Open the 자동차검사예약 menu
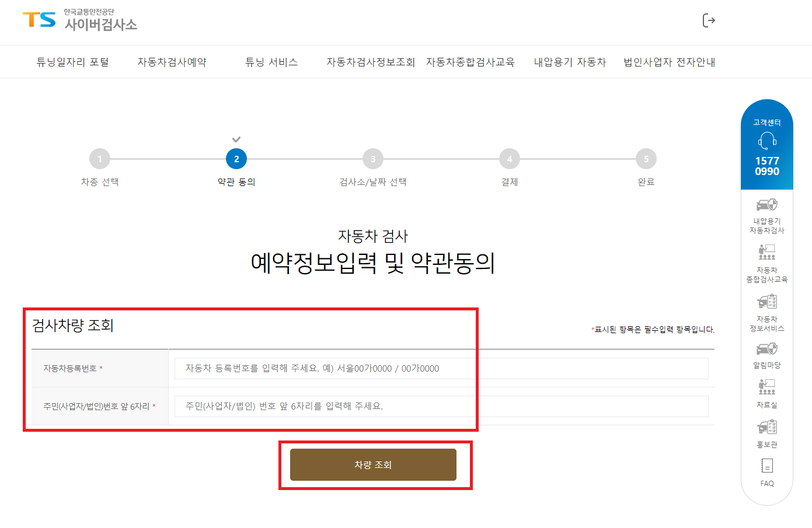Image resolution: width=812 pixels, height=528 pixels. point(172,62)
